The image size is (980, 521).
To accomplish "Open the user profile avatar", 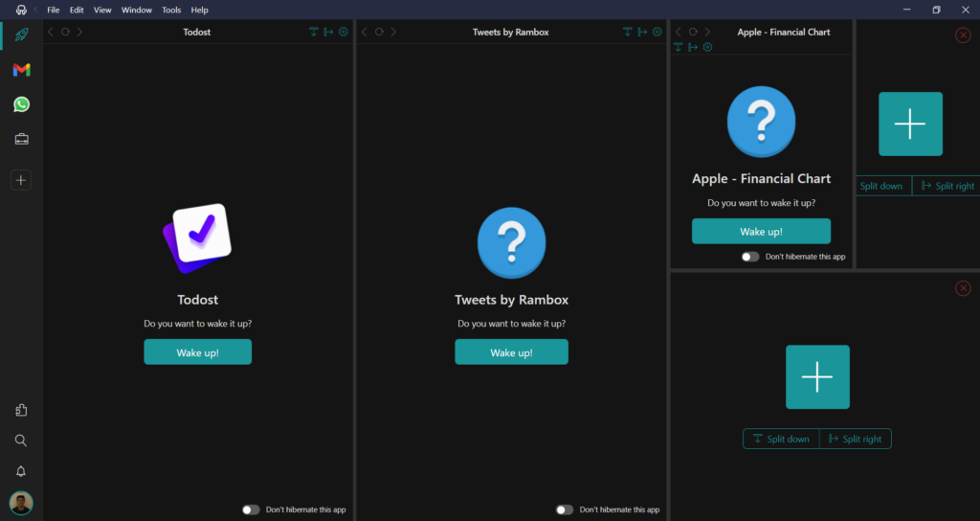I will click(x=21, y=503).
